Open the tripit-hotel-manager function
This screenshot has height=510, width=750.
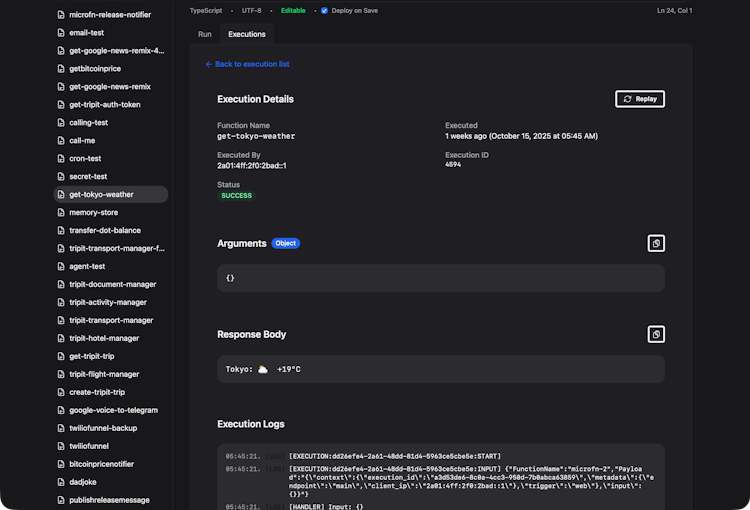(104, 338)
